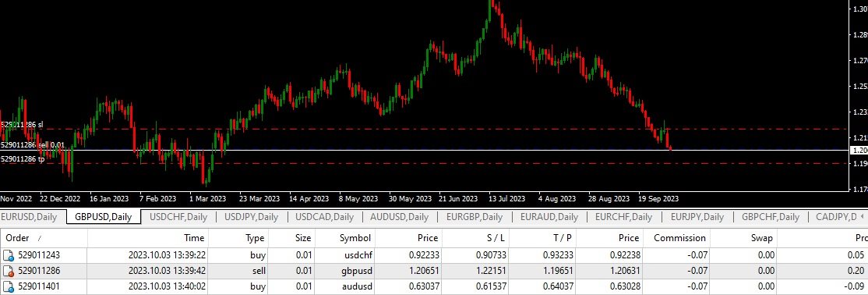Click the Size column header

coord(303,238)
